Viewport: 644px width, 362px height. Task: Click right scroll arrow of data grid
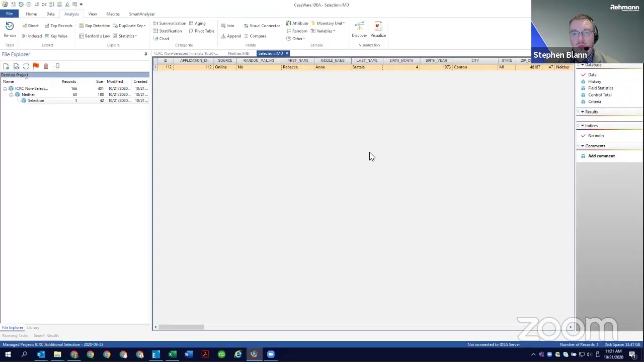tap(570, 327)
